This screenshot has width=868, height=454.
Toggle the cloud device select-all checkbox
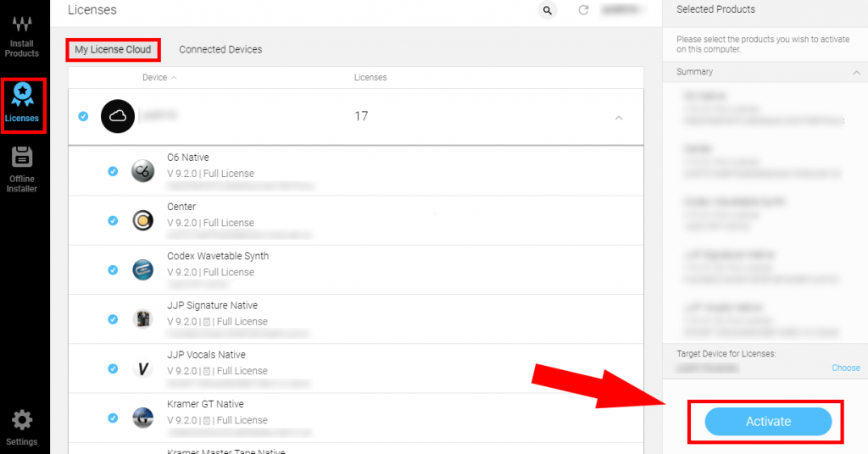click(83, 117)
